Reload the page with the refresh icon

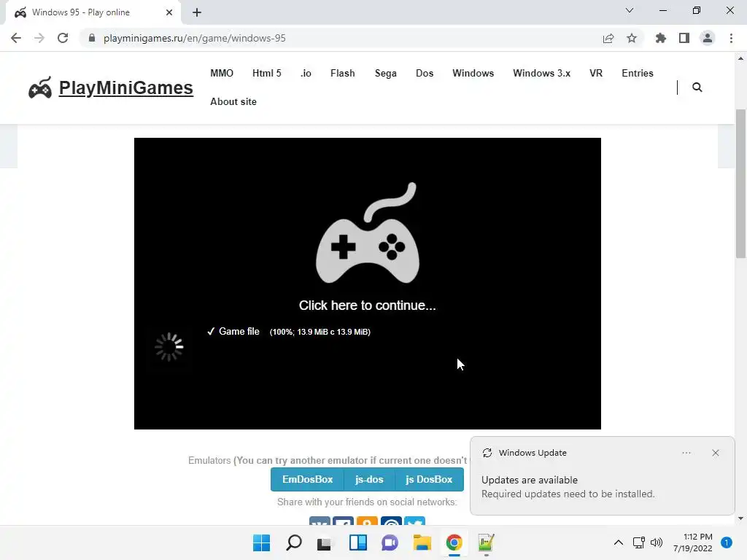pos(63,38)
